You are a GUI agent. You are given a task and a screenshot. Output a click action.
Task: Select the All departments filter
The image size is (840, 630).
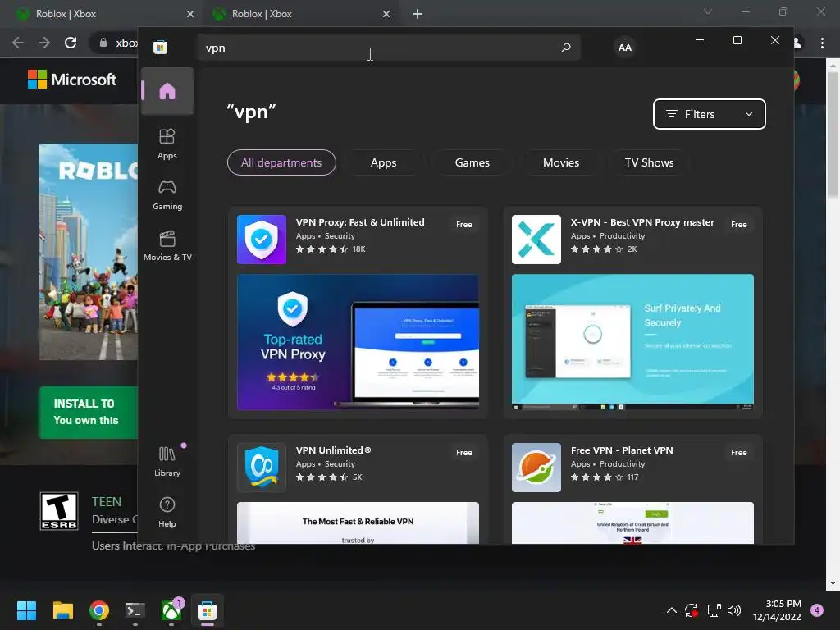(282, 162)
